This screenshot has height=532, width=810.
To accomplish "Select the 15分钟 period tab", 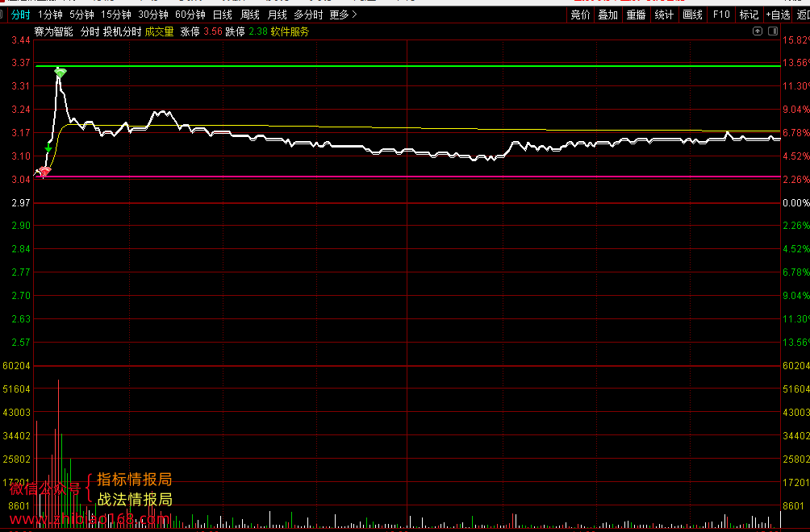I will [116, 15].
